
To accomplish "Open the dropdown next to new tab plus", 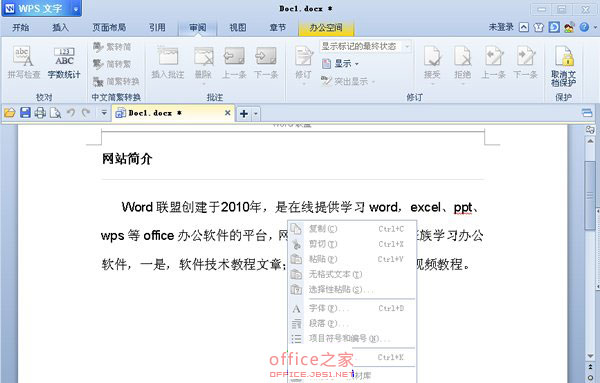I will pyautogui.click(x=256, y=114).
